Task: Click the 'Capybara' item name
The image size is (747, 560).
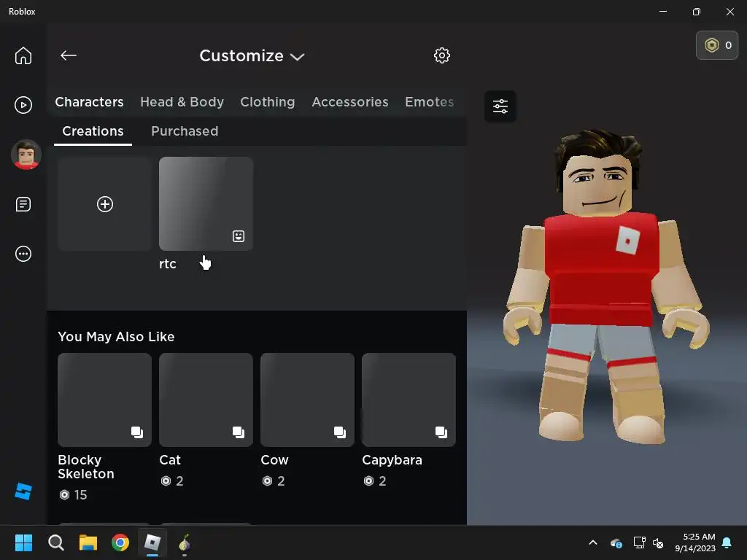Action: pos(392,460)
